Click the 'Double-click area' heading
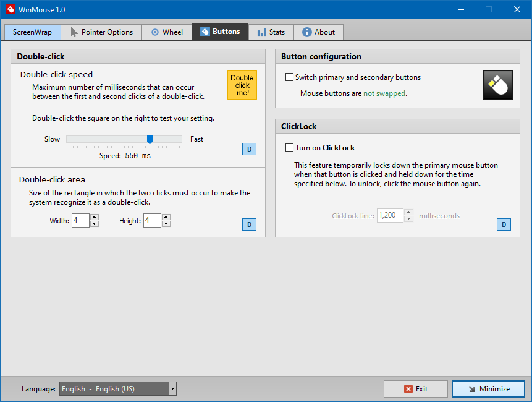532x402 pixels. coord(52,179)
